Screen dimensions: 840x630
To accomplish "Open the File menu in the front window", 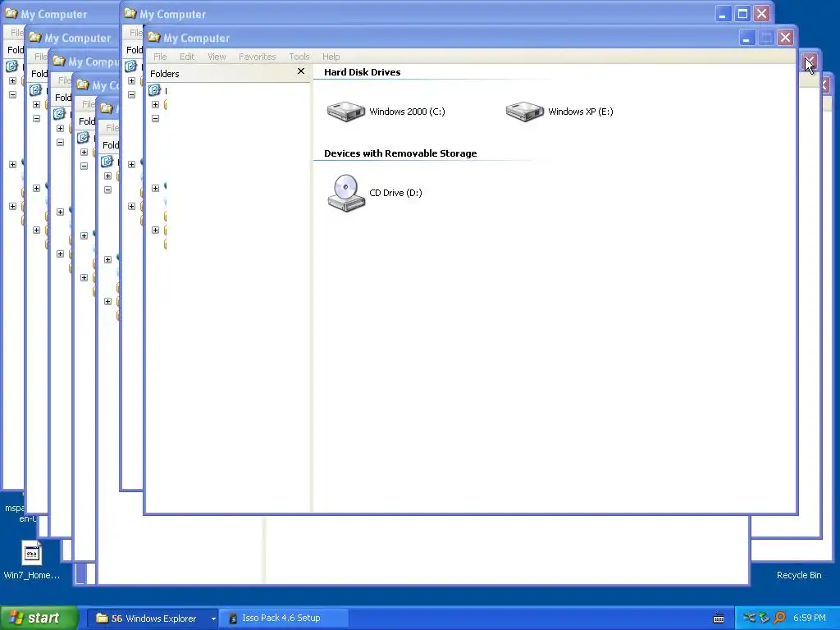I will (160, 57).
